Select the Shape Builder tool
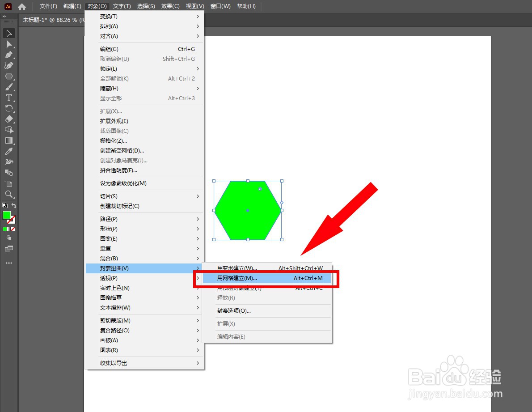532x412 pixels. (9, 130)
